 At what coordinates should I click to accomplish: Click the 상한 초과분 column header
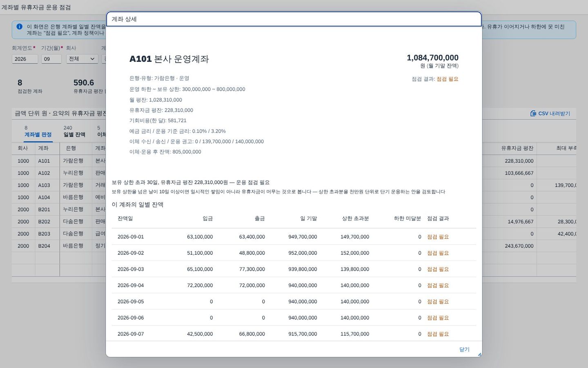[355, 219]
